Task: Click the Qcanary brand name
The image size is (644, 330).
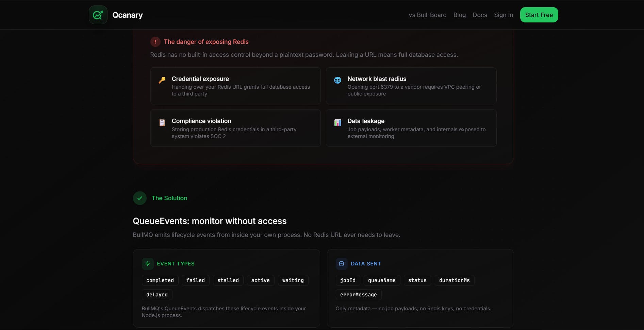Action: (128, 15)
